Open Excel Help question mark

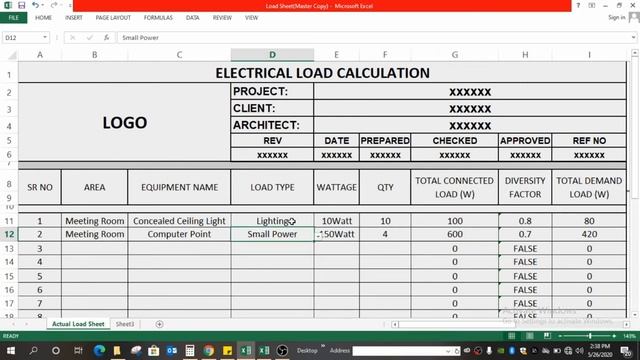click(578, 5)
